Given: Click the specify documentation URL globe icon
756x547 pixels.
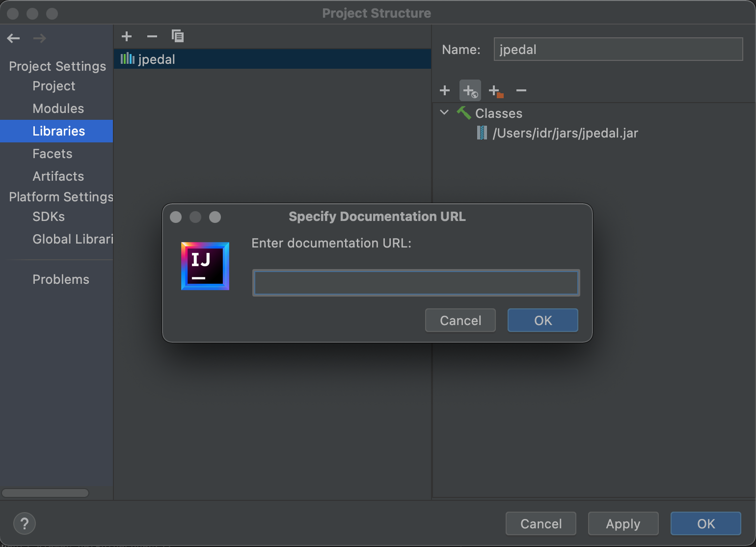Looking at the screenshot, I should [470, 90].
